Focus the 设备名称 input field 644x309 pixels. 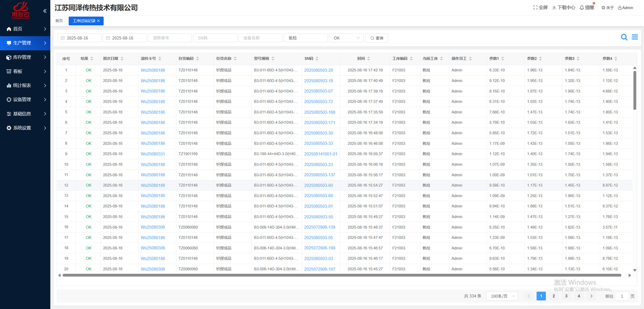[x=260, y=38]
